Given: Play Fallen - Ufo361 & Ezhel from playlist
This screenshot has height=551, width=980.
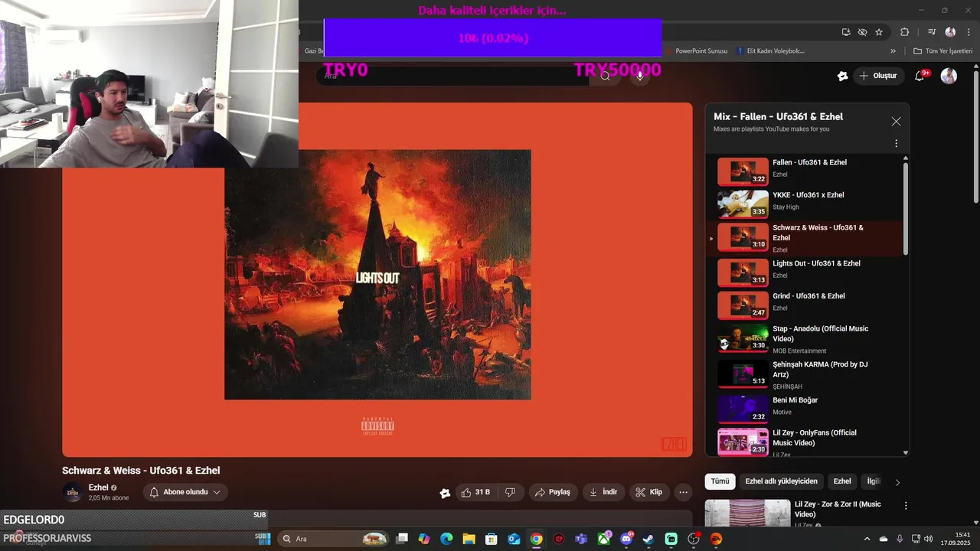Looking at the screenshot, I should pos(805,171).
